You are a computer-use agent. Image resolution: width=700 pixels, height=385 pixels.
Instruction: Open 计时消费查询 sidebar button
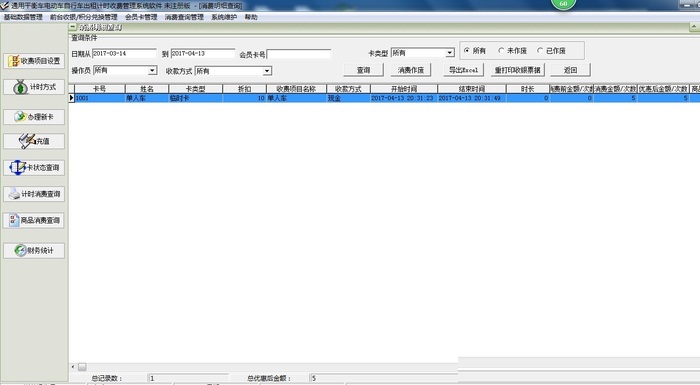pyautogui.click(x=34, y=194)
